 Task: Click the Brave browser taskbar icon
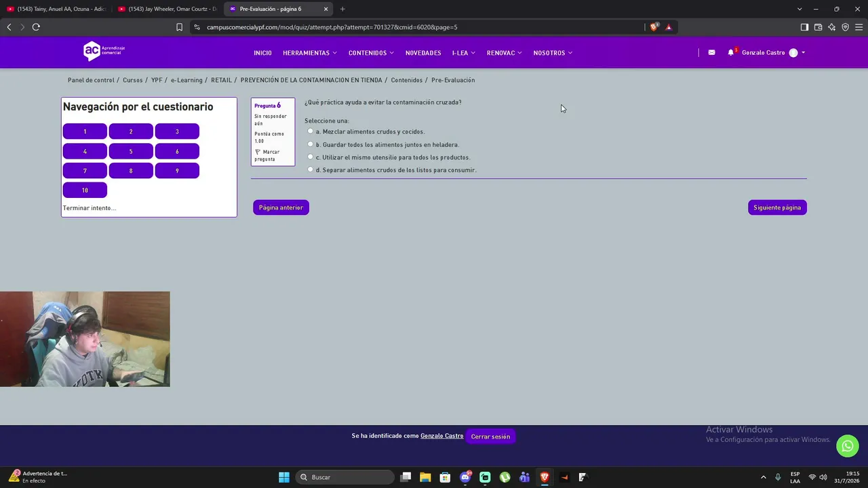[x=545, y=477]
